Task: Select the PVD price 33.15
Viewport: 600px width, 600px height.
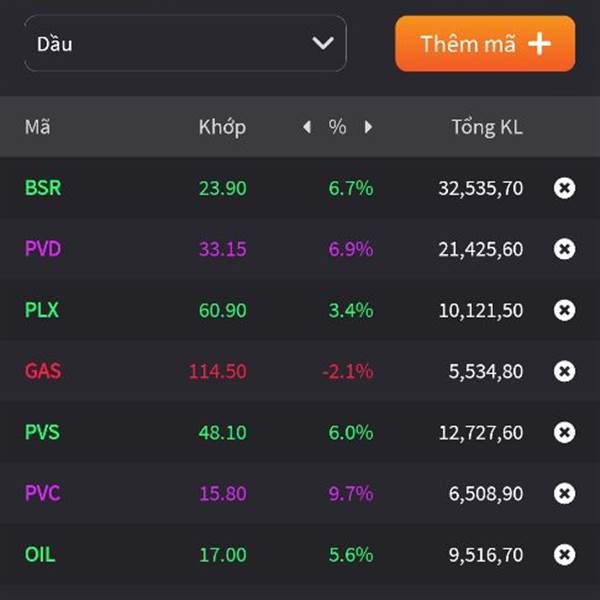Action: click(x=222, y=249)
